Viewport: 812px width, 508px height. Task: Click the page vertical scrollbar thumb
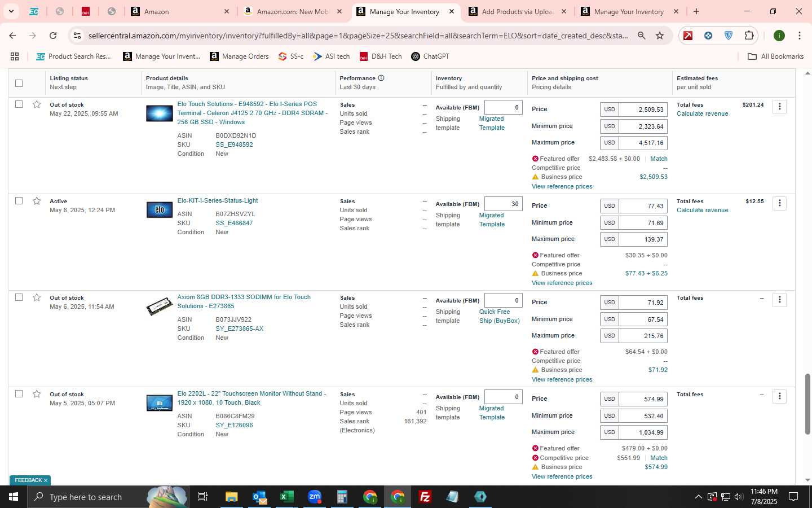[x=807, y=404]
